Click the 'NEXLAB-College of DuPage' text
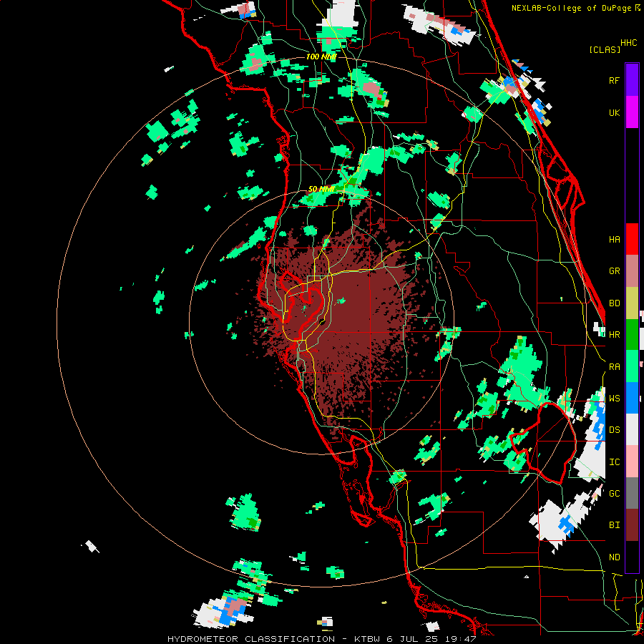The image size is (644, 644). [572, 8]
